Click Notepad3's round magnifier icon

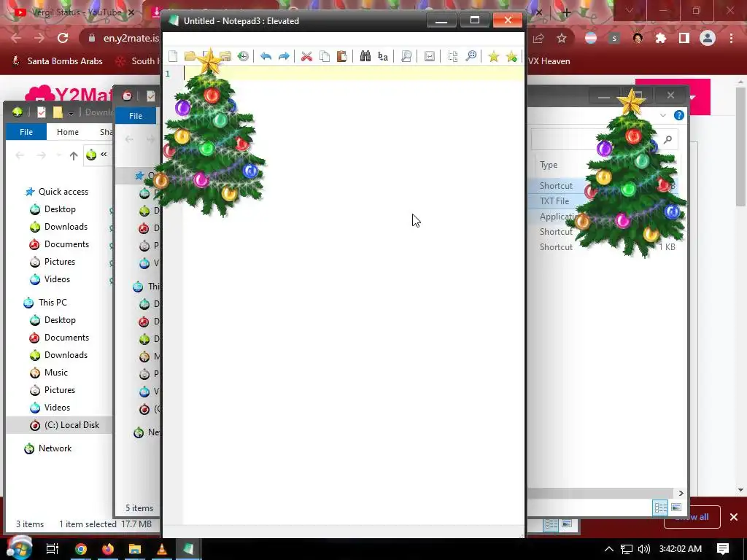tap(471, 57)
